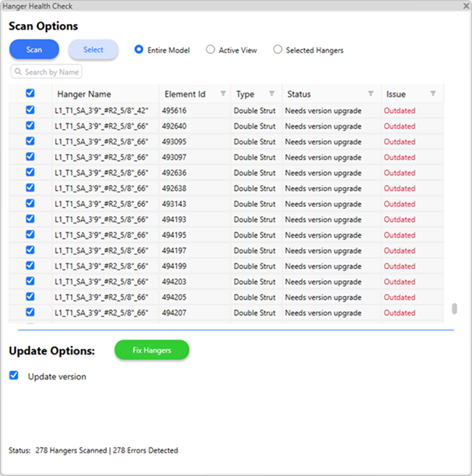Click search magnifier icon
Viewport: 472px width, 476px height.
(x=18, y=72)
